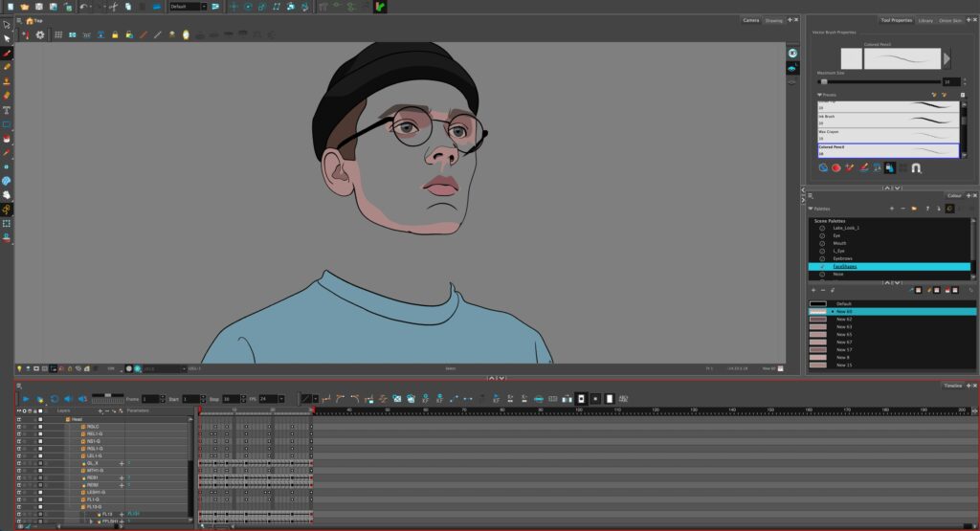Switch to the Camera view tab

750,20
